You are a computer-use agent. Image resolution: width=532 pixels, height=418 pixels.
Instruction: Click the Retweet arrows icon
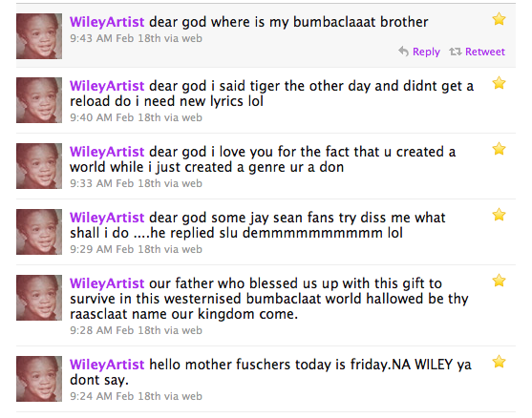456,52
